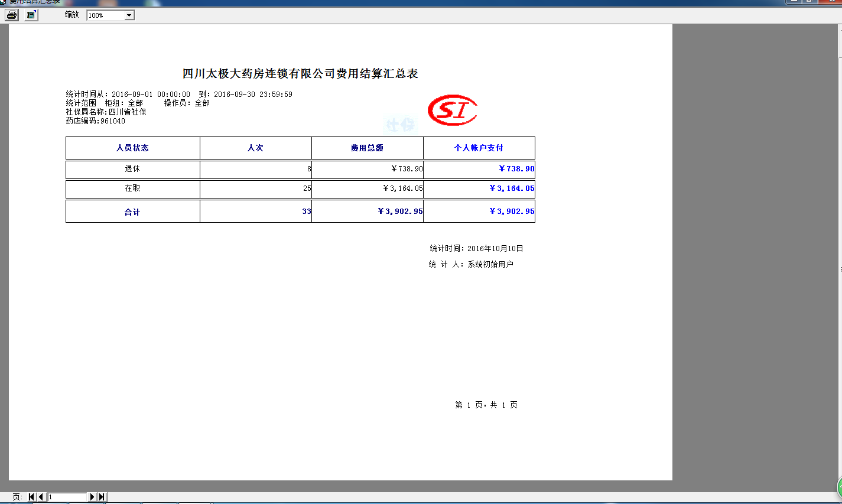
Task: Jump to the last page
Action: pyautogui.click(x=102, y=497)
